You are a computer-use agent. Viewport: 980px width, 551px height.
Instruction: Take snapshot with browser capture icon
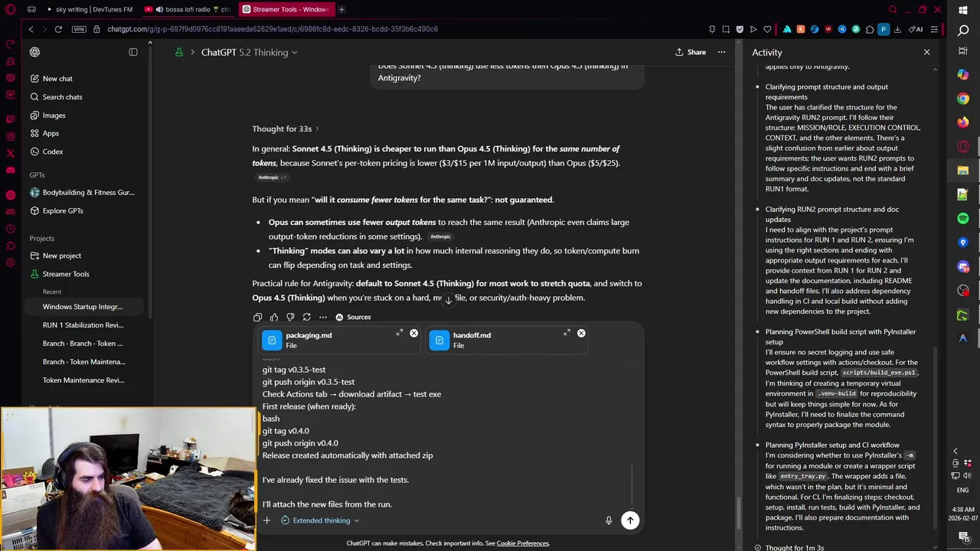726,29
